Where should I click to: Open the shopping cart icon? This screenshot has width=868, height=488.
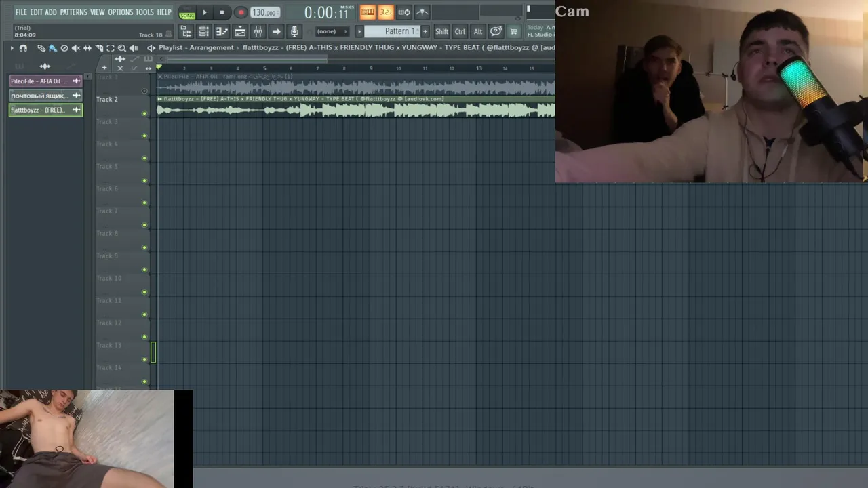pyautogui.click(x=513, y=31)
